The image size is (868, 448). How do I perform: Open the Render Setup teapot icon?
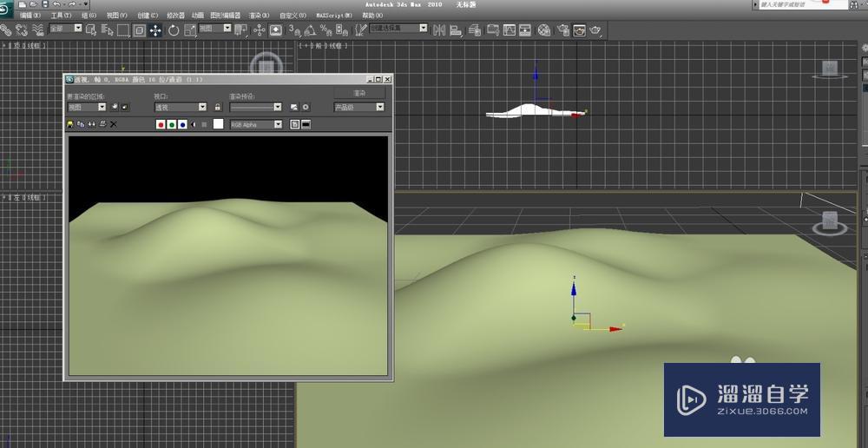tap(563, 30)
